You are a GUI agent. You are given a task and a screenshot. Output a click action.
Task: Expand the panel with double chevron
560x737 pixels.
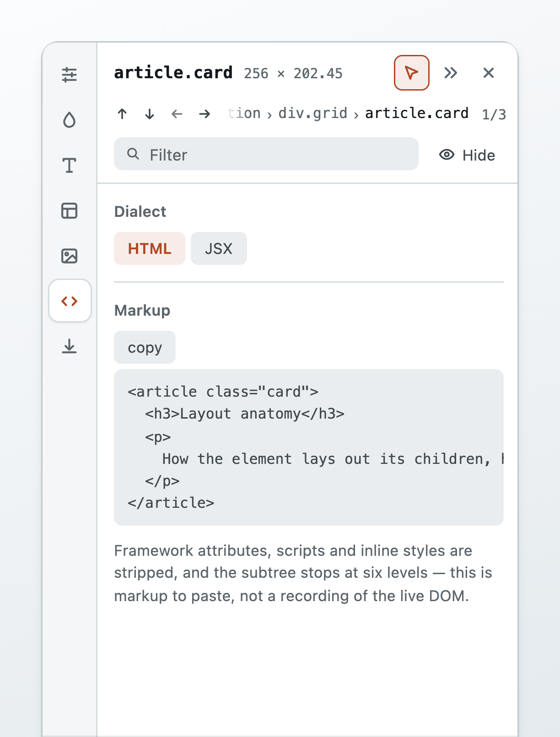(451, 73)
